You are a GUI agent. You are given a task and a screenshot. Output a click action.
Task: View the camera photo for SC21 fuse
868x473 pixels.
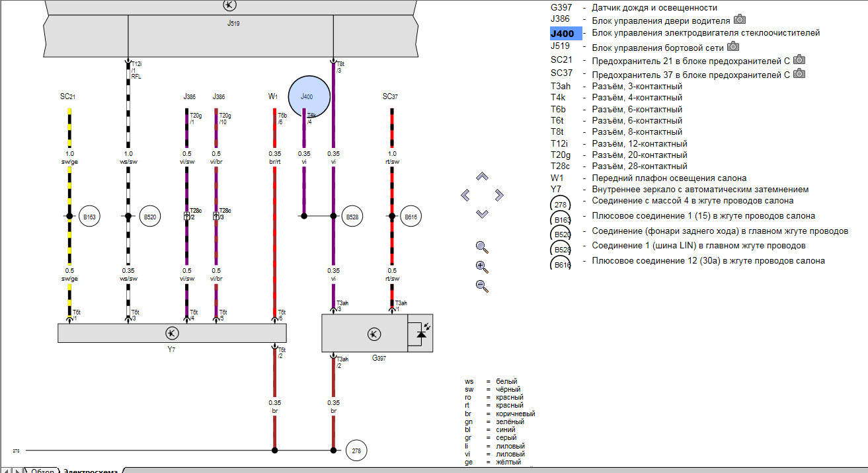pyautogui.click(x=799, y=59)
